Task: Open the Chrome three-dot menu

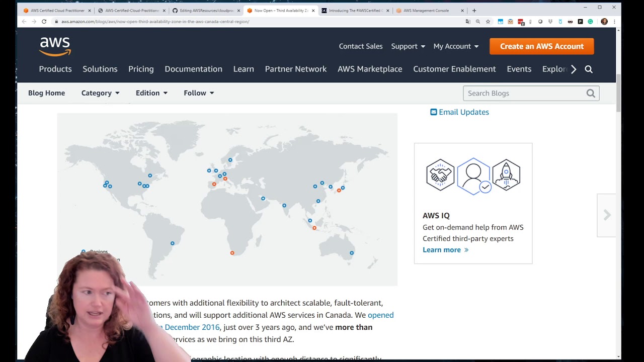Action: pyautogui.click(x=614, y=22)
